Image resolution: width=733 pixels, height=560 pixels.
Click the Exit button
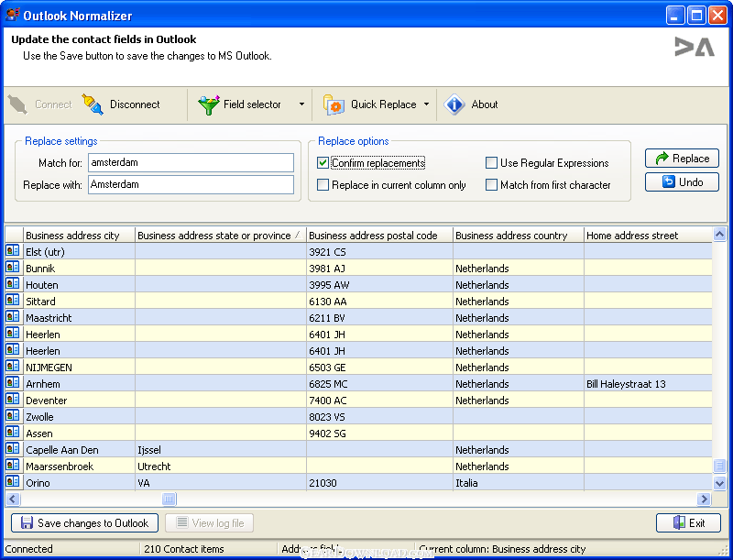pos(688,523)
